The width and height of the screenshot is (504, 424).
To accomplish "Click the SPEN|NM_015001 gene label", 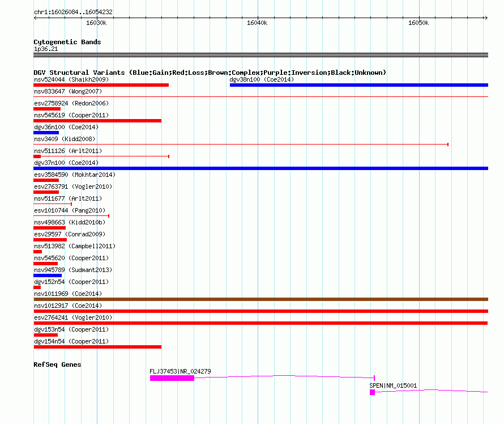I will [393, 385].
